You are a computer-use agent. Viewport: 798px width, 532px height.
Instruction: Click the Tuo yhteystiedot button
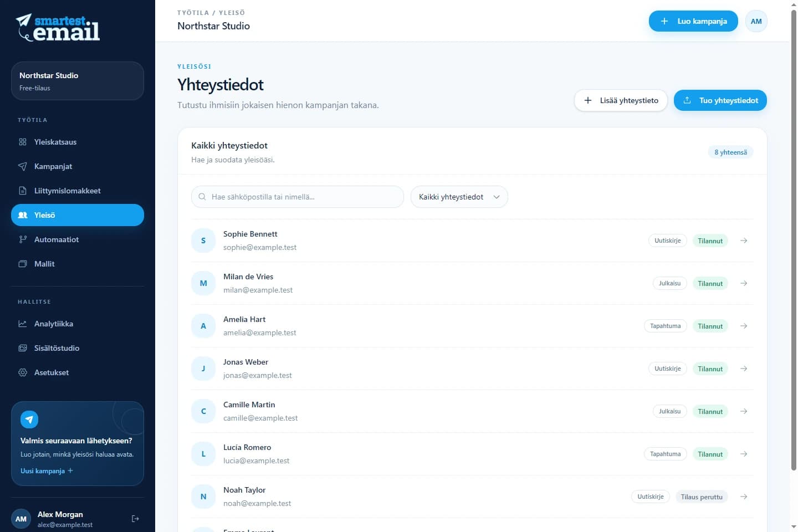click(x=720, y=100)
